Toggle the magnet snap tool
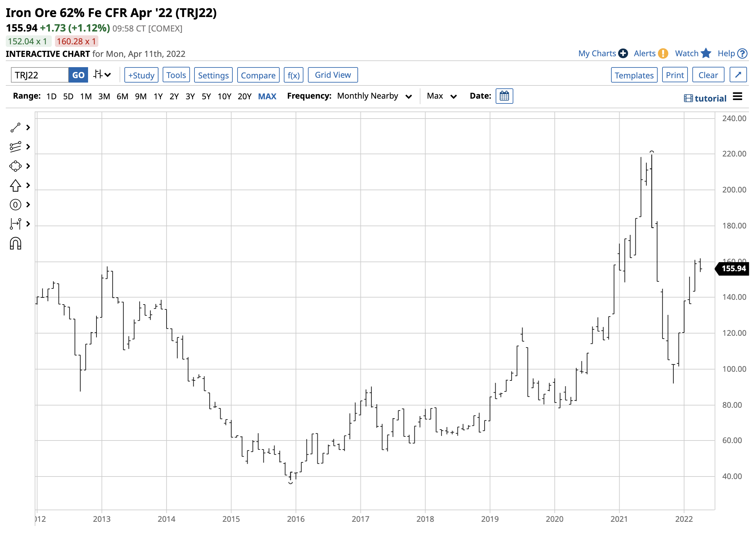 coord(15,244)
